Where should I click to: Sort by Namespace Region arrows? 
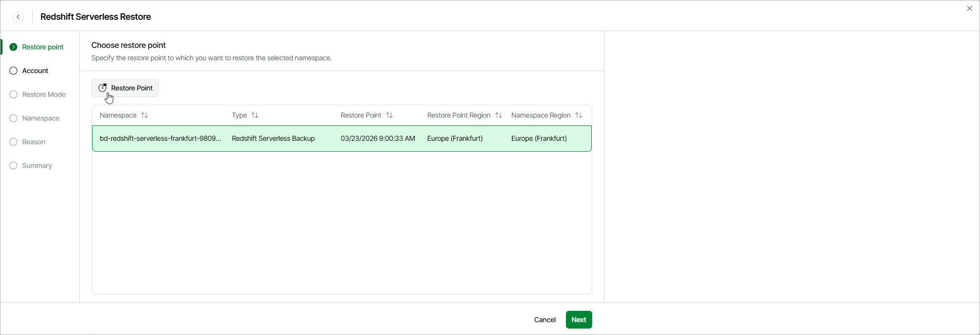(x=579, y=115)
